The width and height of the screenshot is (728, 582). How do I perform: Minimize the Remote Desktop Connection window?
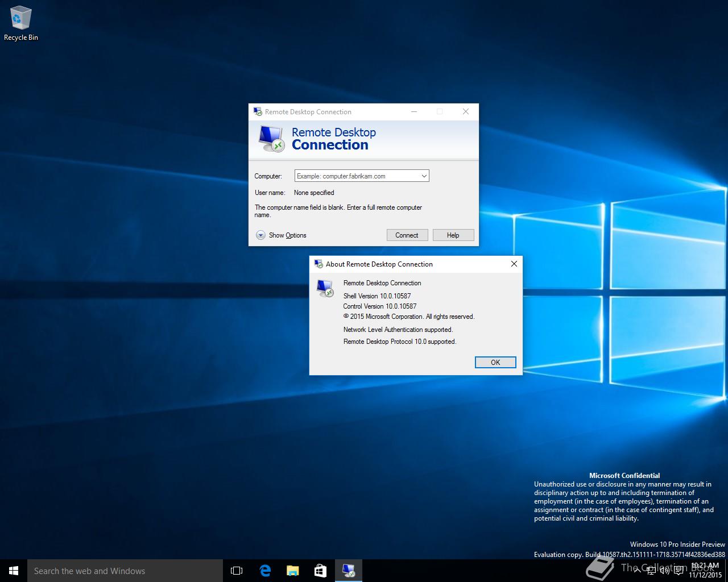tap(414, 111)
